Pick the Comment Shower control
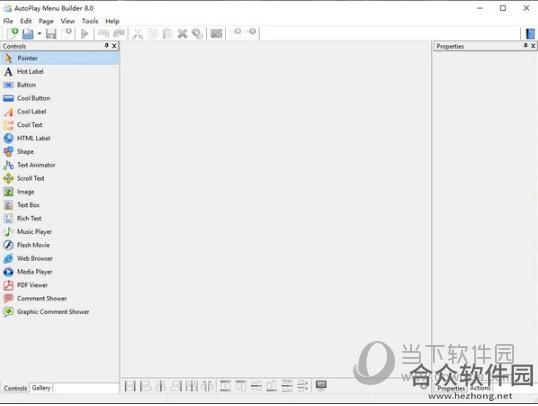This screenshot has height=406, width=538. click(60, 299)
